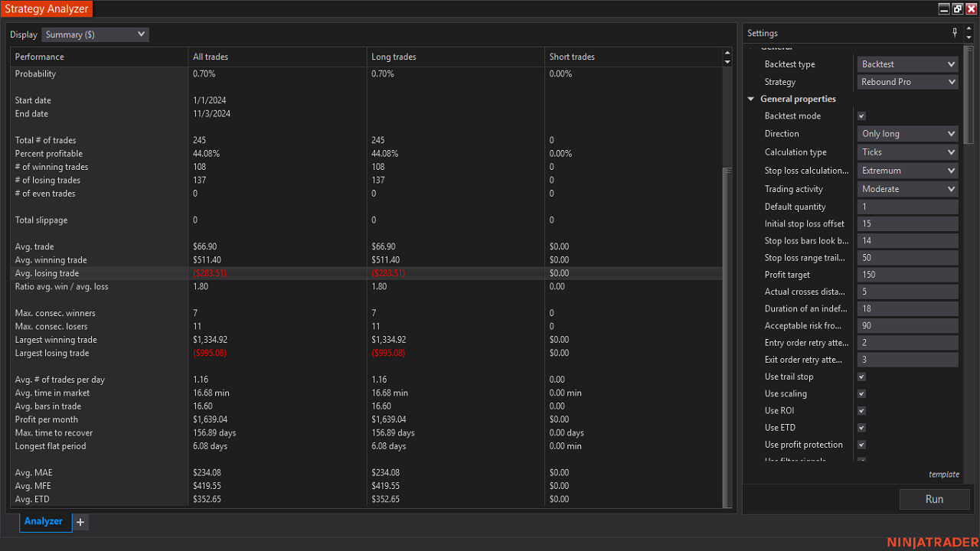Screen dimensions: 980x551
Task: Click the down arrow above the performance table scrollbar
Action: tap(727, 61)
